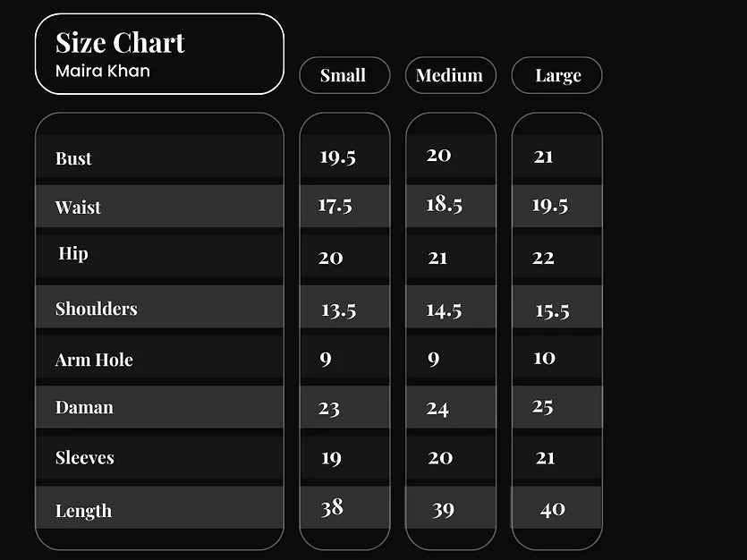Select the Medium size header
The image size is (747, 560).
pyautogui.click(x=449, y=76)
